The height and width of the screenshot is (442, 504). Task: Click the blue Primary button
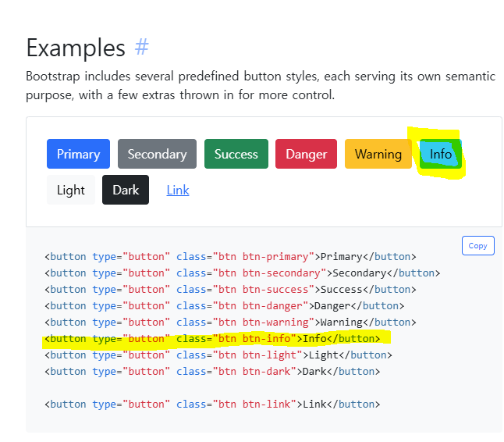point(79,154)
